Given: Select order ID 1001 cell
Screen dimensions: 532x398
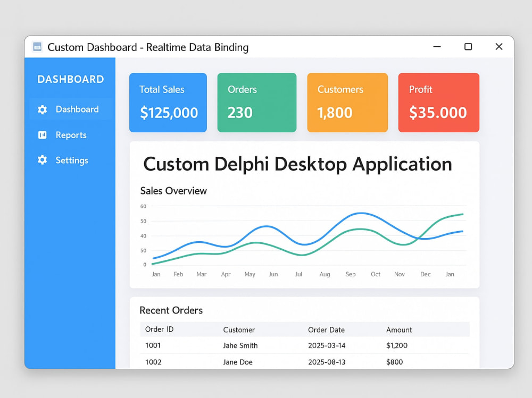Looking at the screenshot, I should pyautogui.click(x=153, y=345).
